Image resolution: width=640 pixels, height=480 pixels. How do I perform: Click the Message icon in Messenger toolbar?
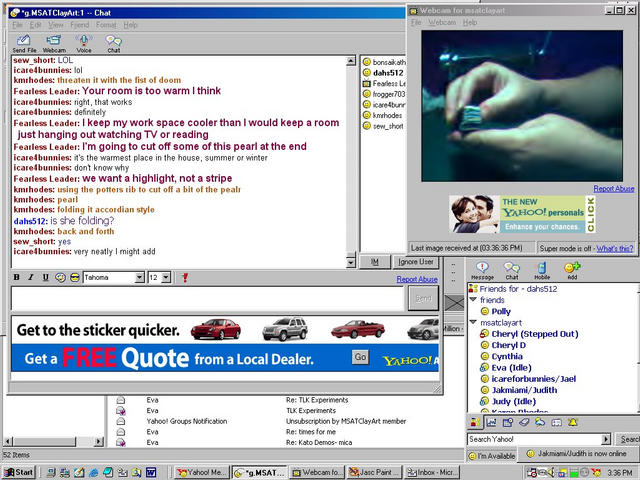pyautogui.click(x=482, y=271)
